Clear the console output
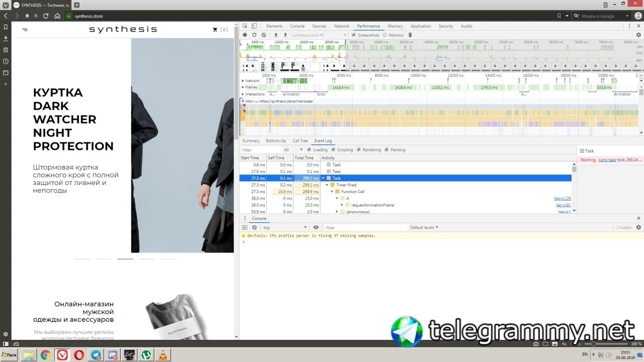Image resolution: width=644 pixels, height=362 pixels. (x=254, y=228)
